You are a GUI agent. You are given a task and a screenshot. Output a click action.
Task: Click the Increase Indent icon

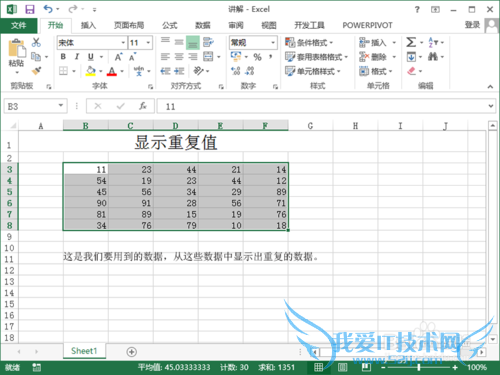point(179,71)
